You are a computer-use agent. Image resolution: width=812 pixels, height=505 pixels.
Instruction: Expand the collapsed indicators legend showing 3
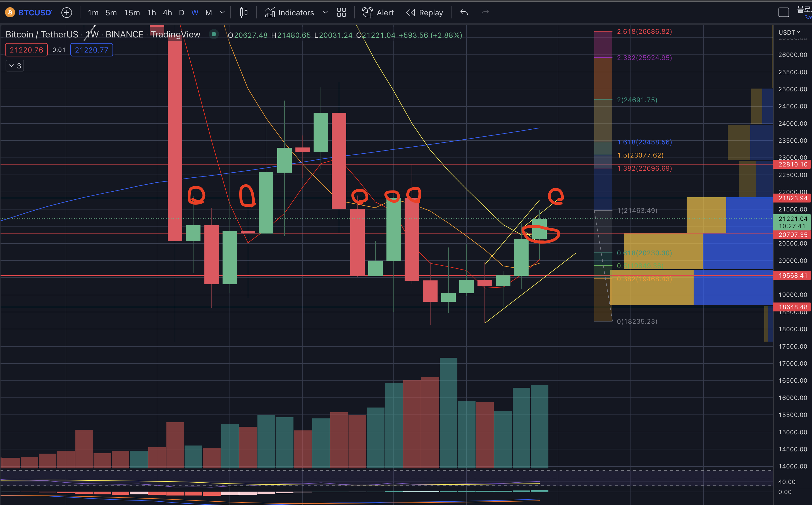click(15, 66)
